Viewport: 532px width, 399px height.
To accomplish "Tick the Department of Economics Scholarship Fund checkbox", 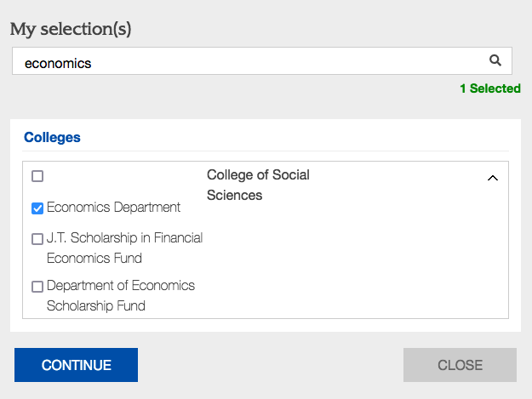I will tap(37, 287).
